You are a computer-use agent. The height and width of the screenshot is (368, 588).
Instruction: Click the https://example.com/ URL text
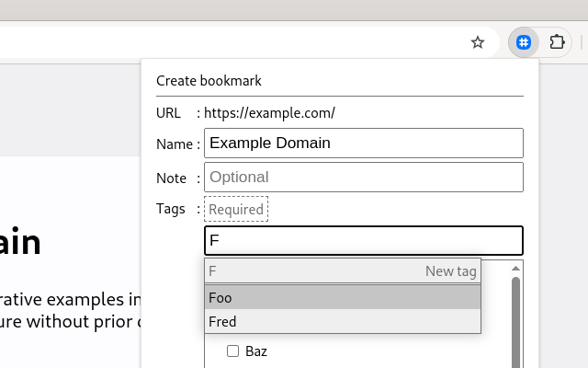(269, 113)
